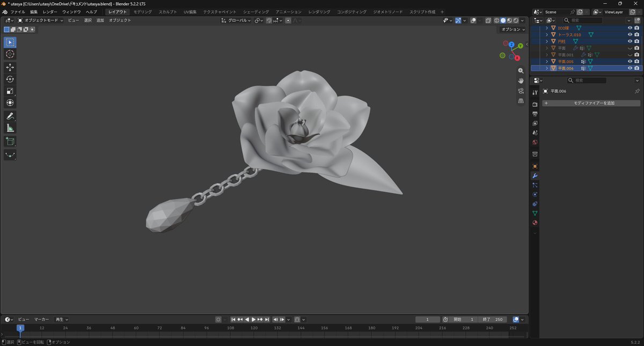Viewport: 644px width, 346px height.
Task: Open the Particles properties tab
Action: [535, 185]
